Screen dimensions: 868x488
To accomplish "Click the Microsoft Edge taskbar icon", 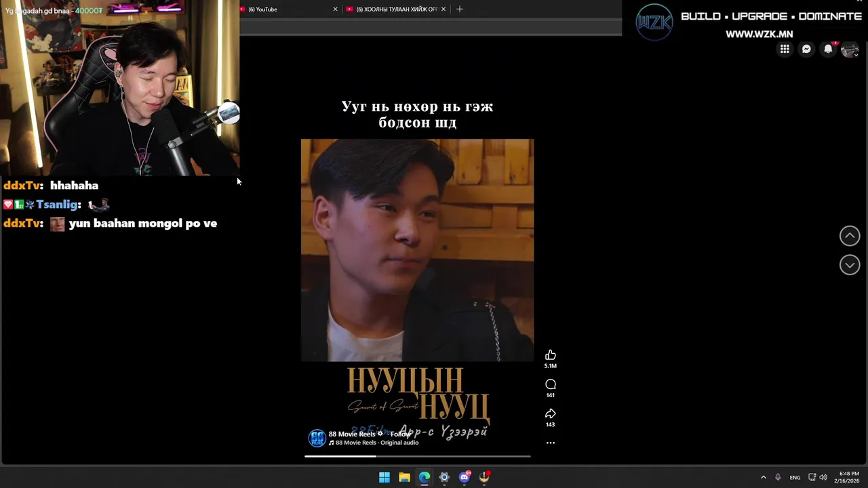I will click(425, 477).
